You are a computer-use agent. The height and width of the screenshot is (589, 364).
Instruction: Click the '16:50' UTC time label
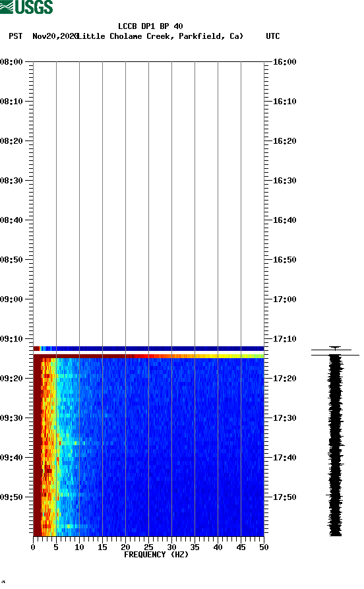284,260
